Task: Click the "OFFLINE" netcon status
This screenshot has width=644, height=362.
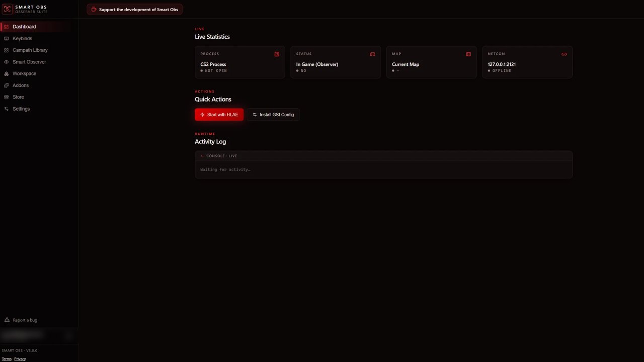Action: [502, 71]
